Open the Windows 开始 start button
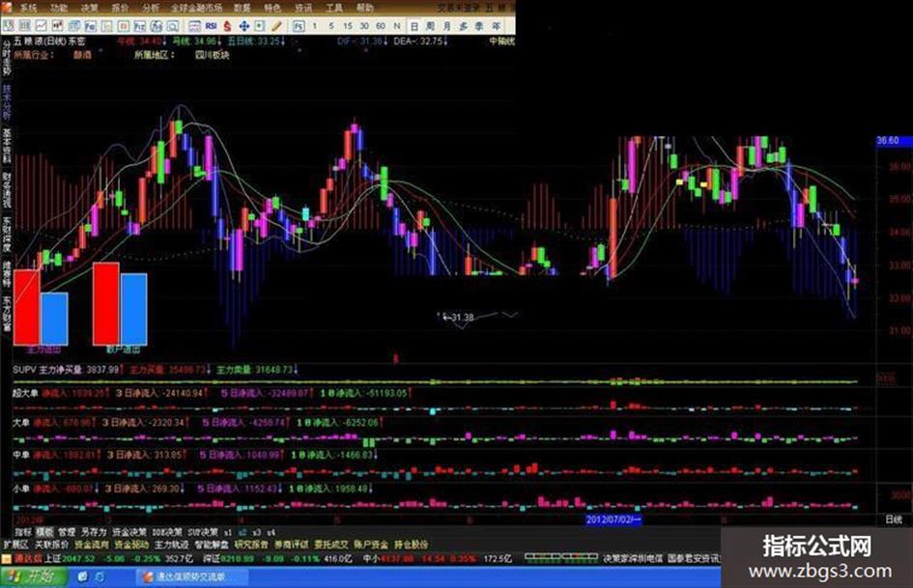The image size is (913, 588). tap(34, 576)
